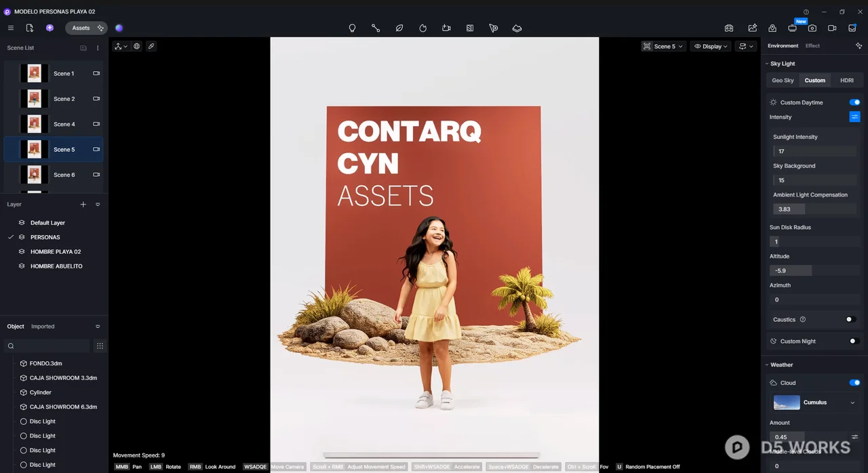Click the location pin image icon

772,28
